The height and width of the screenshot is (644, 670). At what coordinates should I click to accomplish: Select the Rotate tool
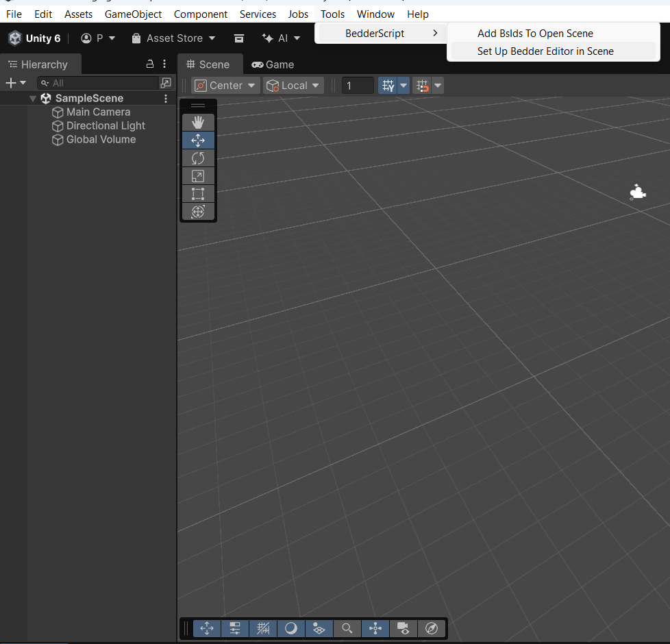click(x=198, y=158)
